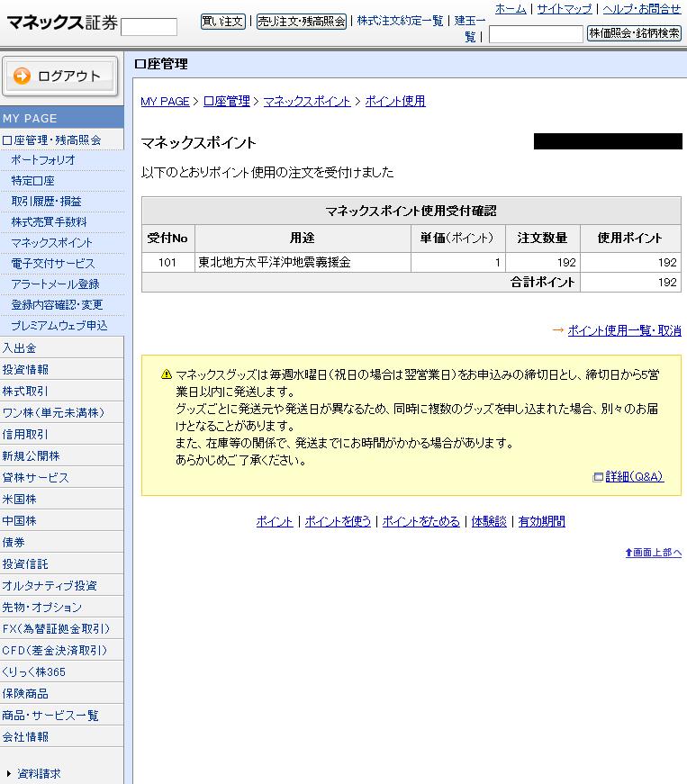Click the ポイントをためる link
The width and height of the screenshot is (687, 784).
tap(421, 521)
